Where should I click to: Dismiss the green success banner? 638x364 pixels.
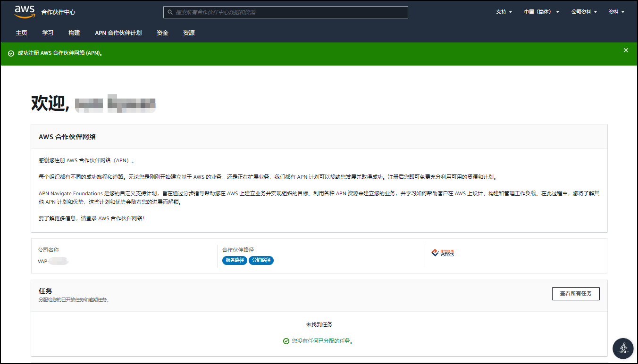point(626,50)
